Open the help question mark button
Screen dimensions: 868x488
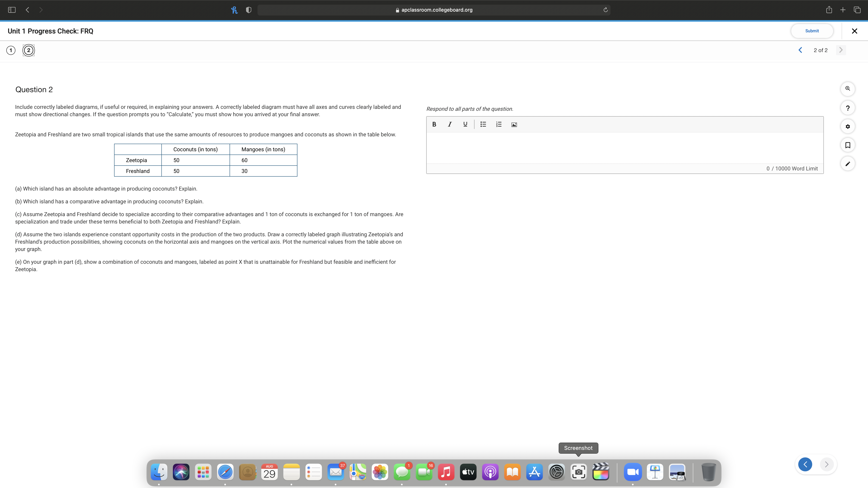(847, 108)
